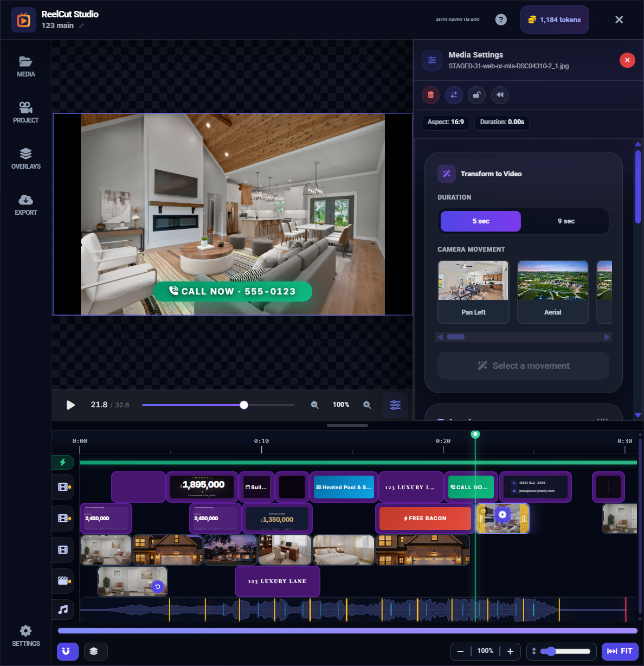The width and height of the screenshot is (644, 666).
Task: Select the Pan Left camera movement
Action: [473, 292]
